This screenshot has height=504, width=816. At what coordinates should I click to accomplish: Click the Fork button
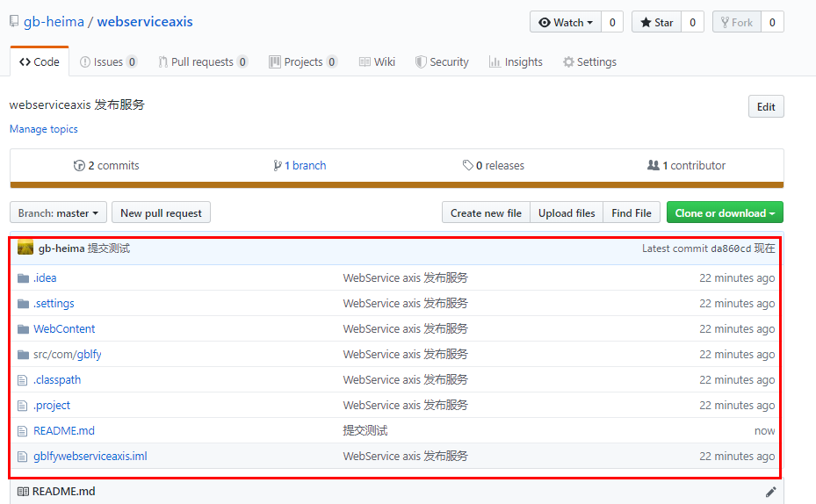point(737,22)
